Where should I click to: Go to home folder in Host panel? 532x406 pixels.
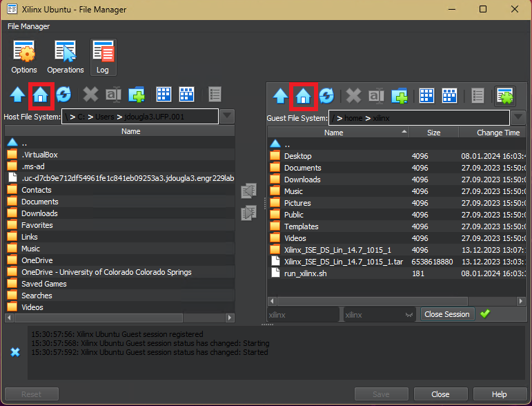(x=41, y=95)
